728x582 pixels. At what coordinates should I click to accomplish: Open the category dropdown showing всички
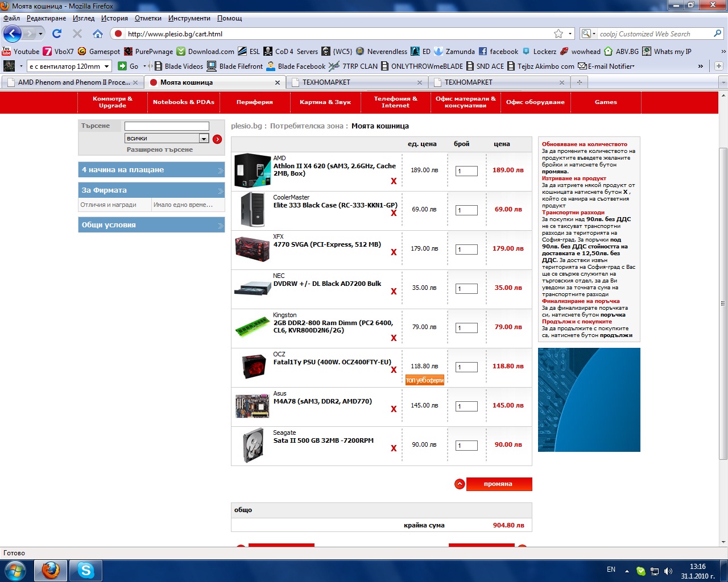167,138
